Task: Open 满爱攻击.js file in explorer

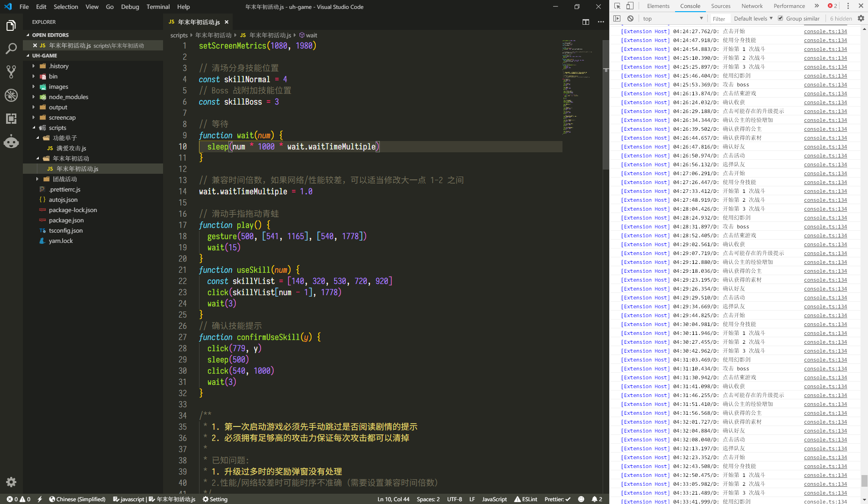Action: [71, 148]
